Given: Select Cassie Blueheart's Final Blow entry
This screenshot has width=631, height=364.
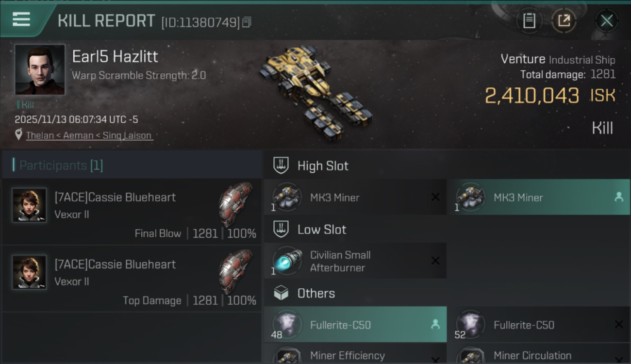Looking at the screenshot, I should point(132,212).
